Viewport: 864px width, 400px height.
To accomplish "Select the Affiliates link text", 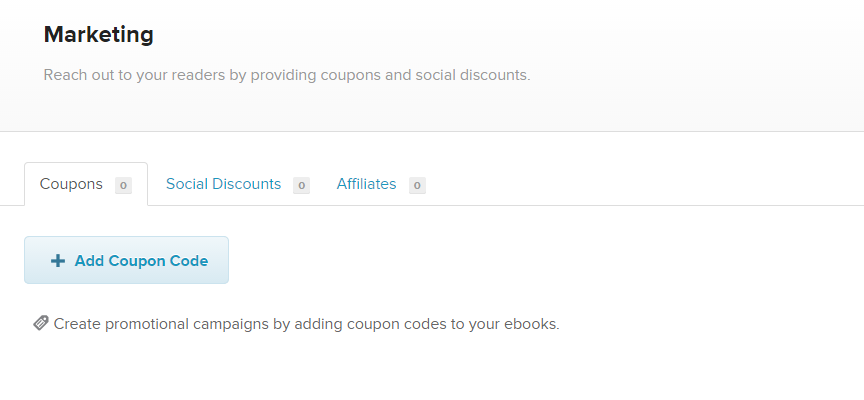I will click(366, 184).
